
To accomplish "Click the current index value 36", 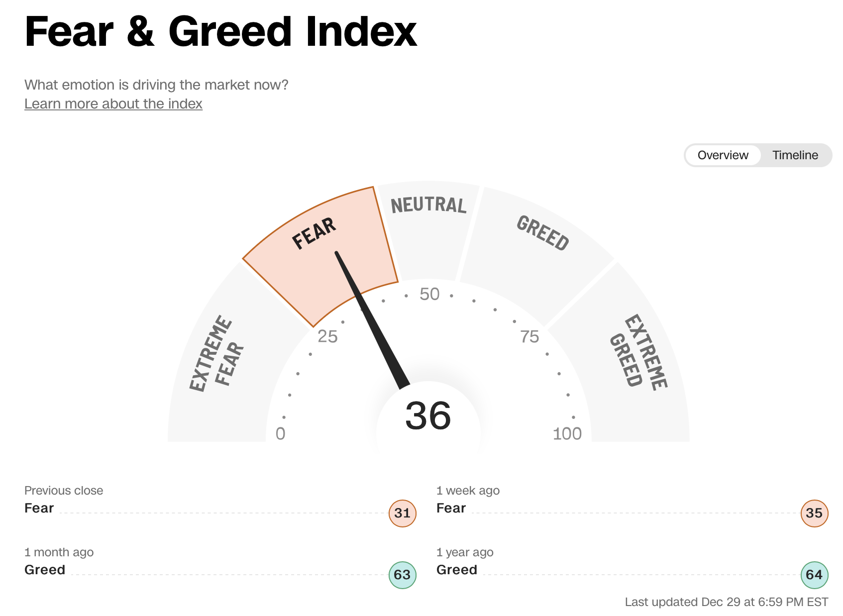I will [x=429, y=415].
